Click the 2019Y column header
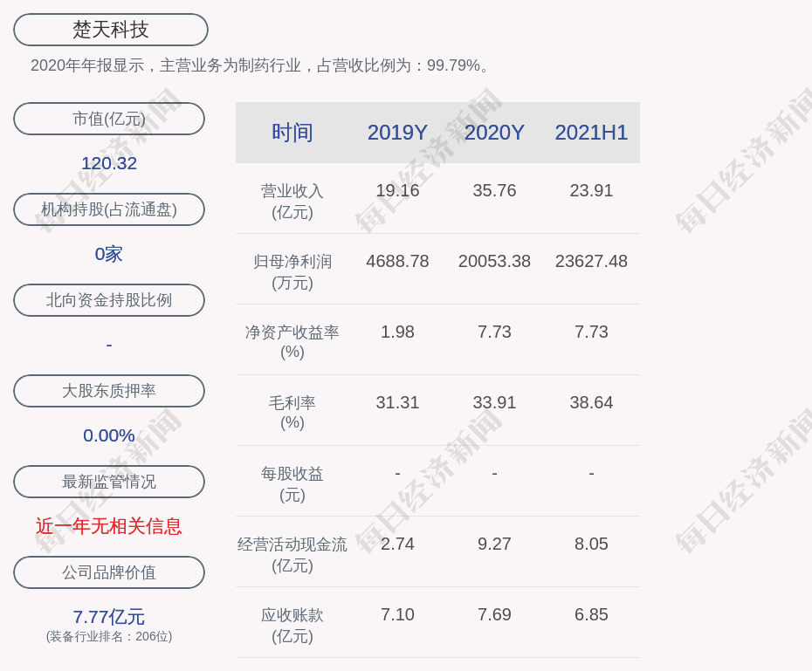This screenshot has height=671, width=812. tap(397, 133)
